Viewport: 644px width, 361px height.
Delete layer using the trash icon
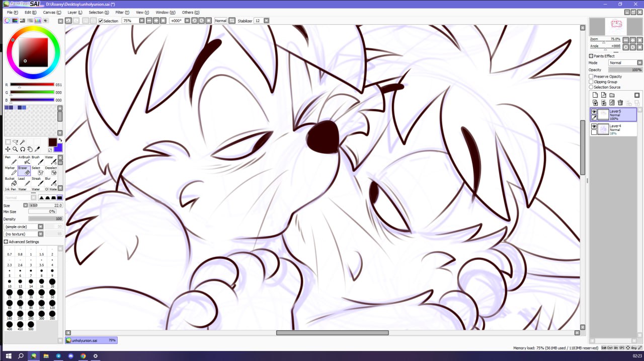pos(620,103)
